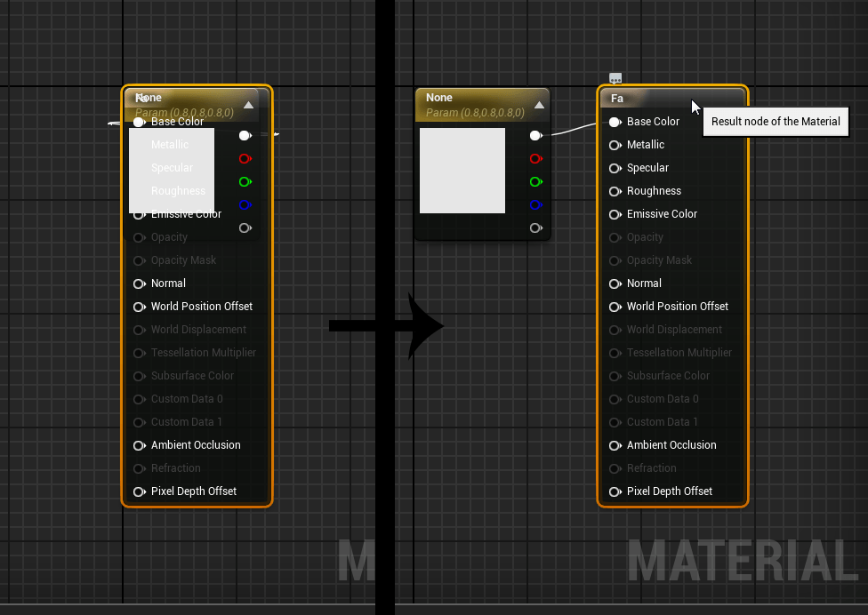
Task: Click the Specular label on the right result node
Action: click(x=647, y=168)
